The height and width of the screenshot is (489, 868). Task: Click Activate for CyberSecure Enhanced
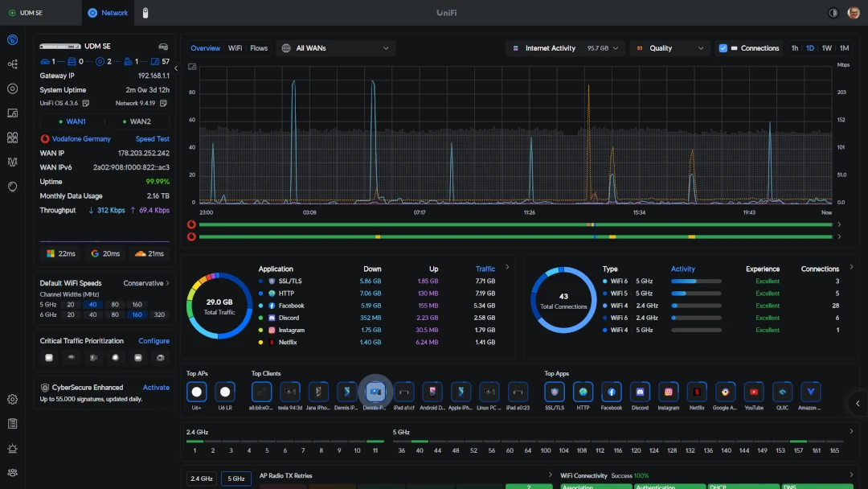156,388
